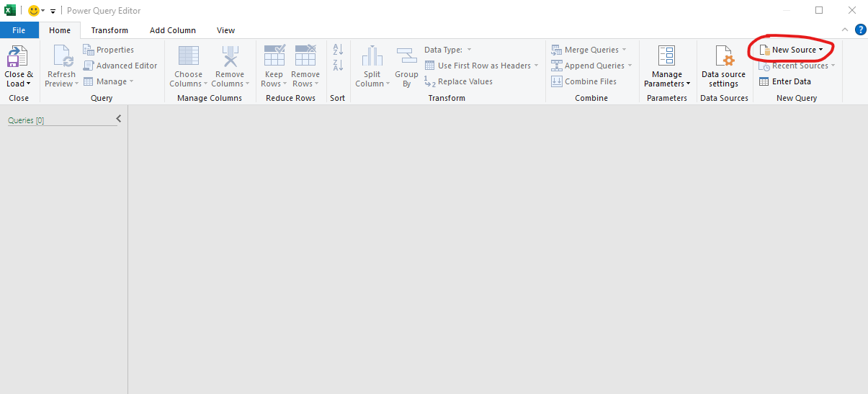Open Help via the question mark icon
Image resolution: width=868 pixels, height=394 pixels.
[860, 30]
